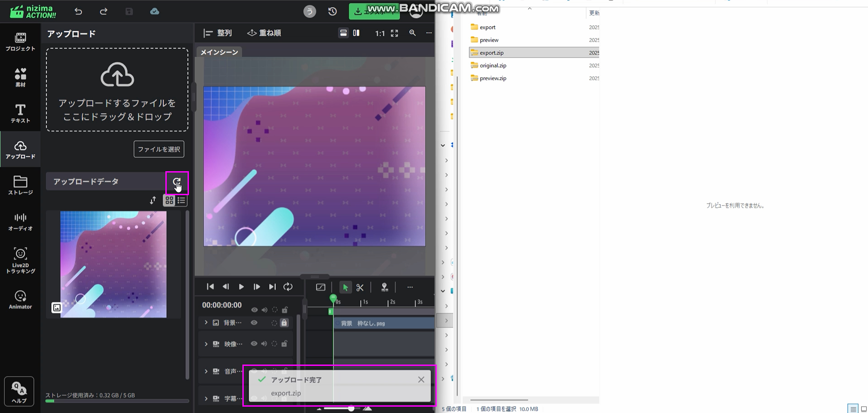Expand the 映像 track chevron

coord(206,344)
